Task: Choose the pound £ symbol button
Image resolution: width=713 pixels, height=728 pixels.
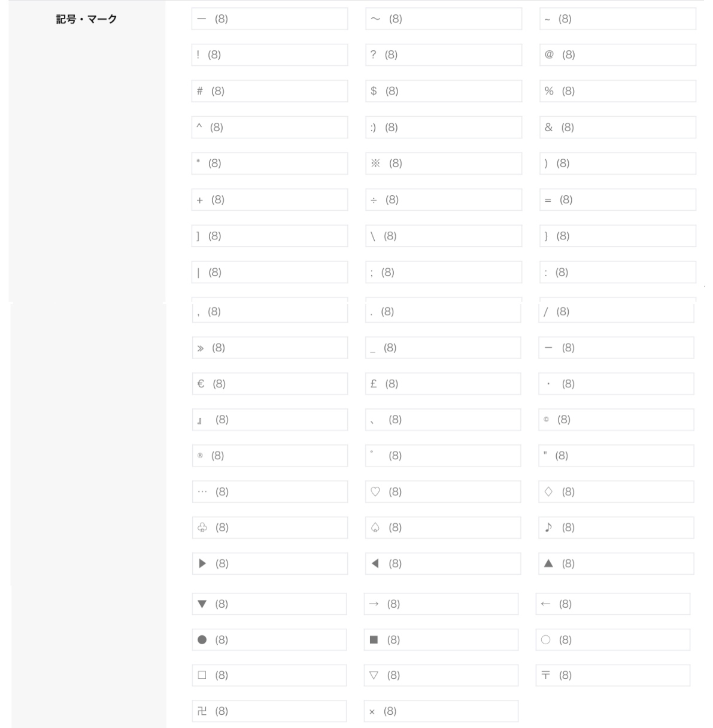Action: pyautogui.click(x=443, y=384)
